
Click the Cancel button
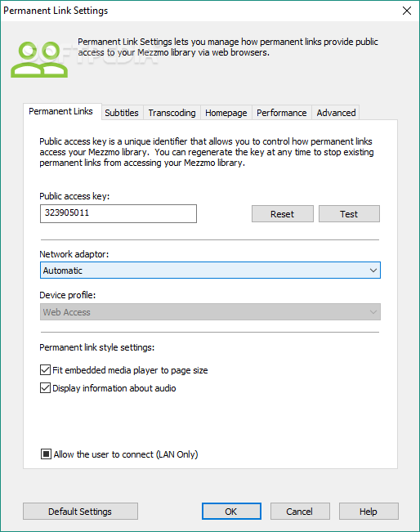click(x=300, y=511)
